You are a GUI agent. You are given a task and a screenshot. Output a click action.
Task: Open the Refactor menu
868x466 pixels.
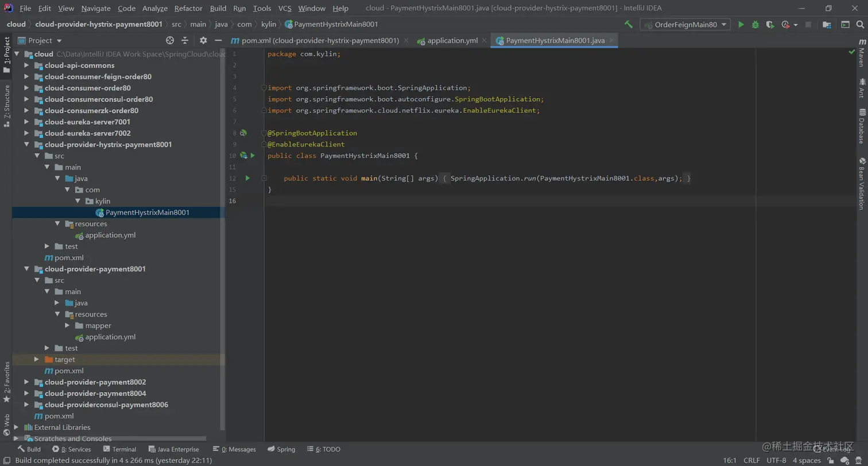188,8
